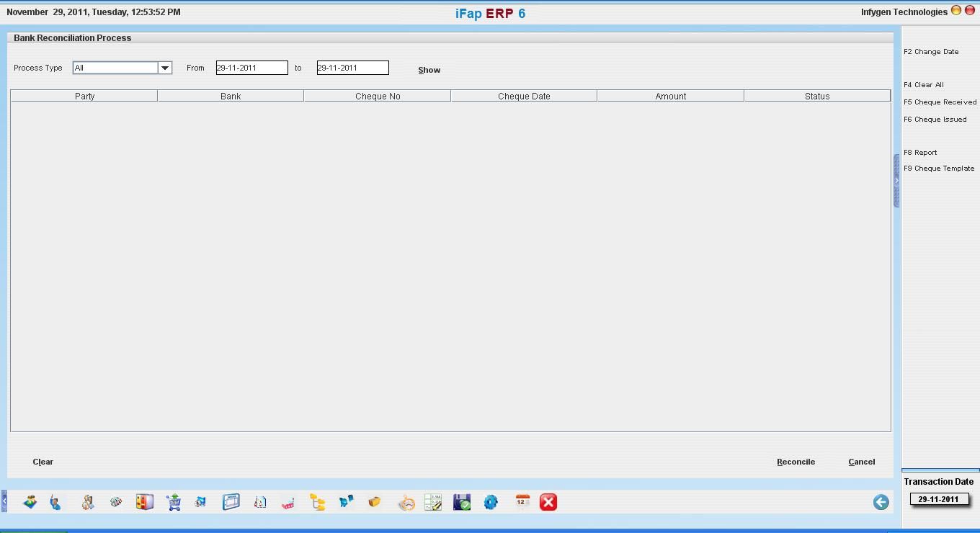Click the Show button
This screenshot has width=980, height=533.
point(429,70)
